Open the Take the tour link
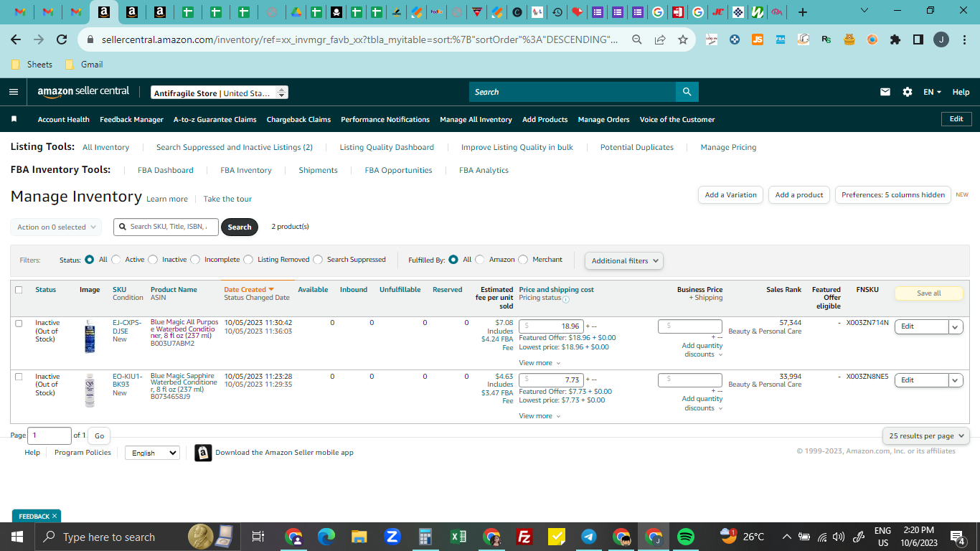The width and height of the screenshot is (980, 551). (x=227, y=199)
